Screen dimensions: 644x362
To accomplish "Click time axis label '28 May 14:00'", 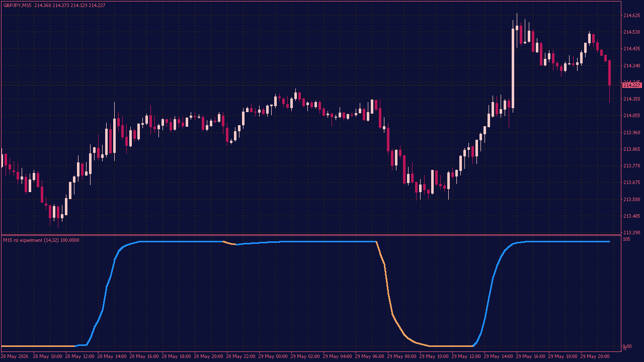I will 112,356.
